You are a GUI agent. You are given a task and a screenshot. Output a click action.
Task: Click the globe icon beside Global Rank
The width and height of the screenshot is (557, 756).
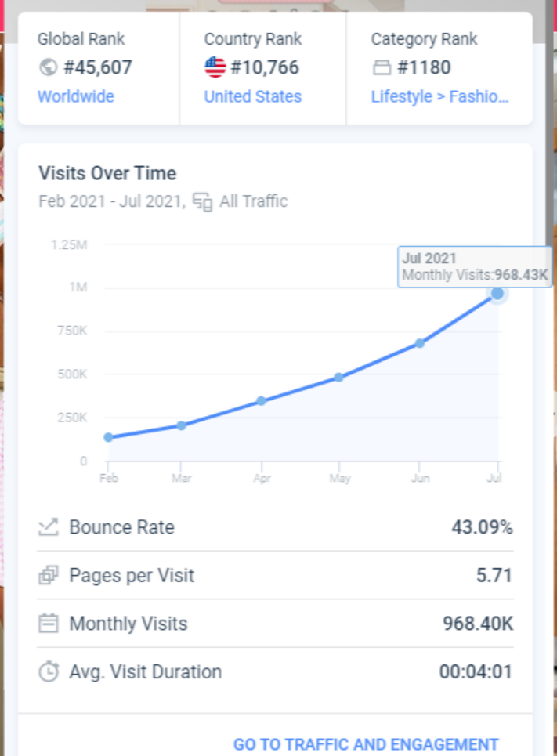[x=48, y=67]
